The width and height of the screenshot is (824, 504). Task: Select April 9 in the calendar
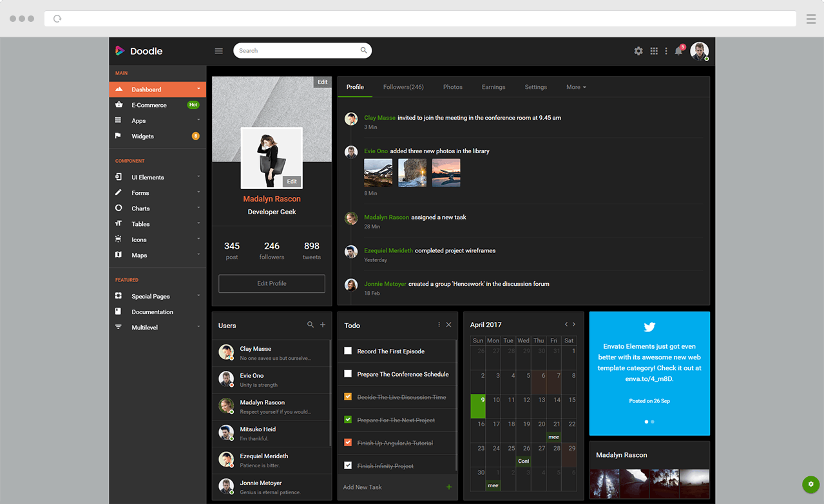click(x=478, y=406)
